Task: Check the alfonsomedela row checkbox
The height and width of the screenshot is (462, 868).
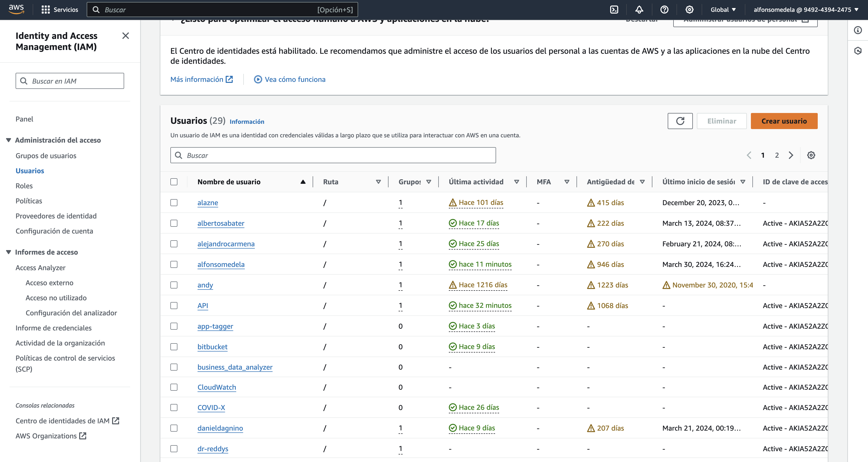Action: (174, 265)
